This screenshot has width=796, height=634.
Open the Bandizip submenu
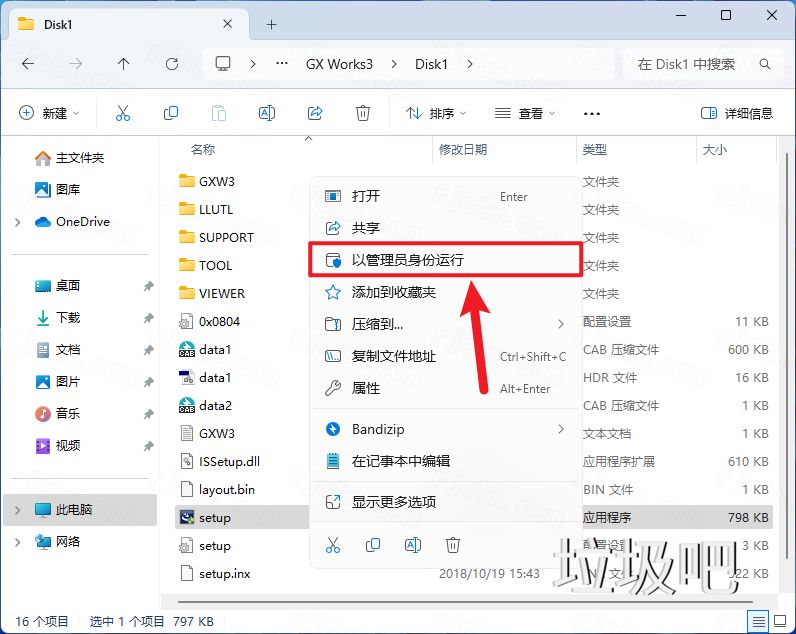(x=447, y=429)
